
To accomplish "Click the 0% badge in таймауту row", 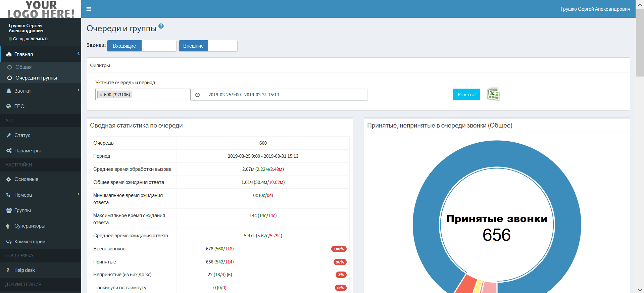I will click(x=341, y=288).
